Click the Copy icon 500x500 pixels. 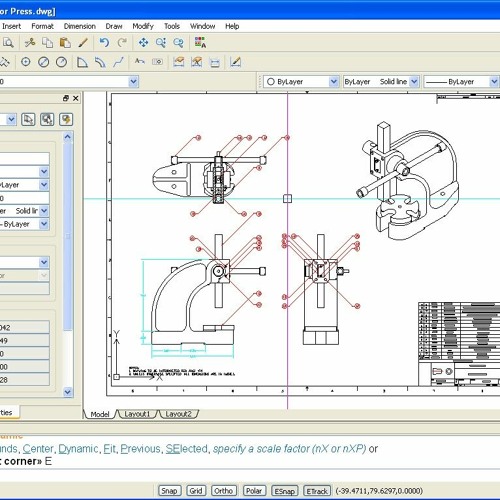pos(47,43)
